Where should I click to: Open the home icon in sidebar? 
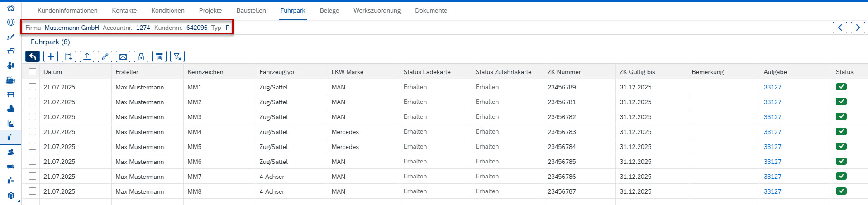(x=11, y=8)
